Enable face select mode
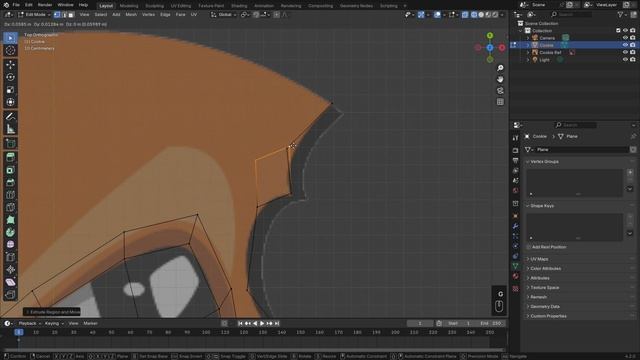Viewport: 640px width, 360px height. (x=71, y=15)
